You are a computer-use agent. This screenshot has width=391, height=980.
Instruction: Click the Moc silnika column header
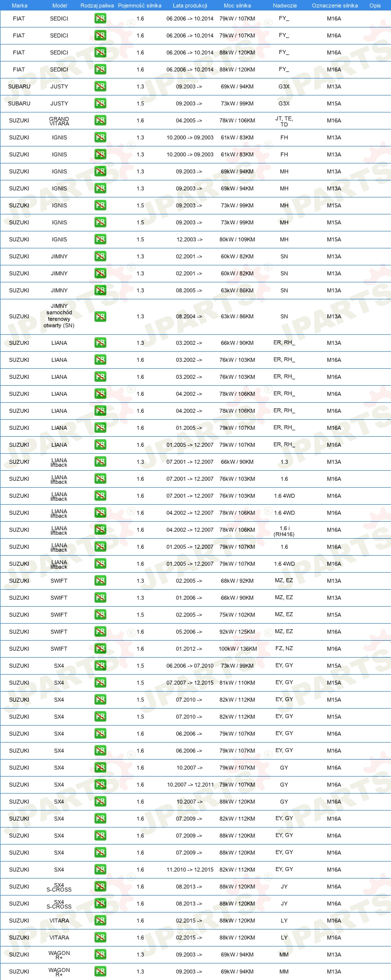pyautogui.click(x=237, y=5)
